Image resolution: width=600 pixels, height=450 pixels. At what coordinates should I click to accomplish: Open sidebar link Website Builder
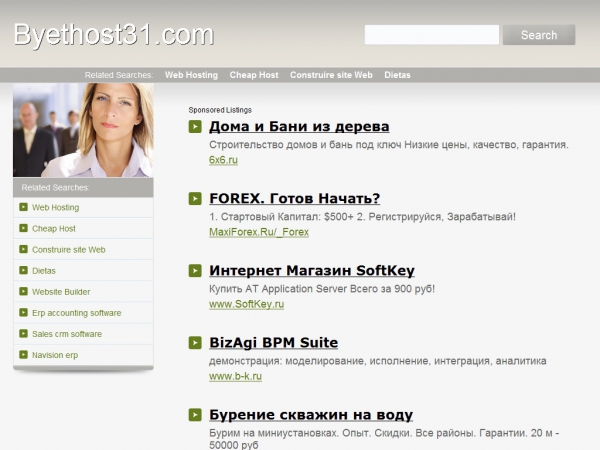[x=61, y=292]
